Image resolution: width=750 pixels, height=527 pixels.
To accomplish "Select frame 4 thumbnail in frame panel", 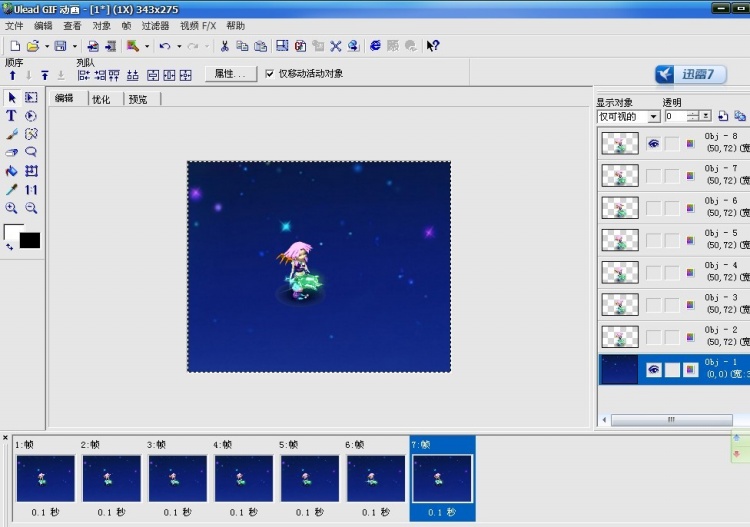I will pos(244,478).
